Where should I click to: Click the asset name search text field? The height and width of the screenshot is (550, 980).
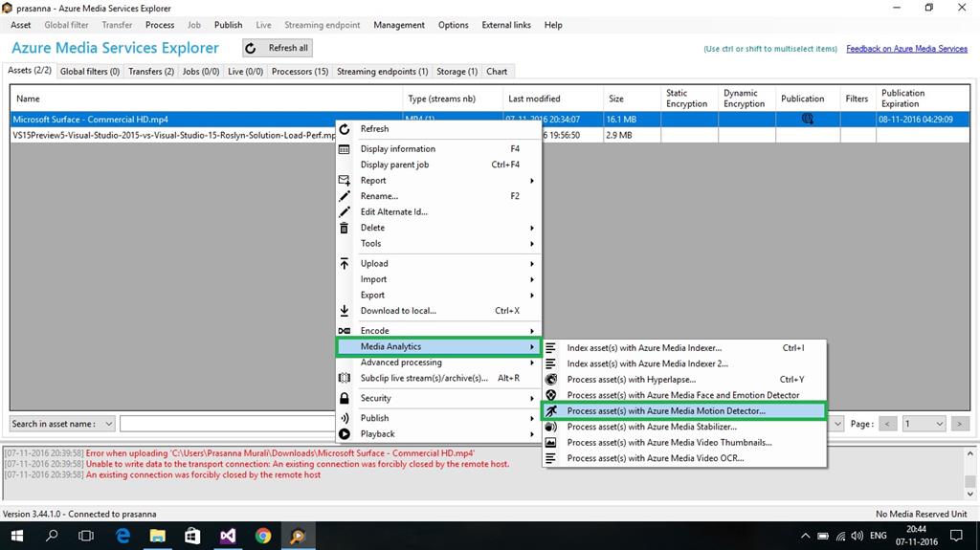226,424
